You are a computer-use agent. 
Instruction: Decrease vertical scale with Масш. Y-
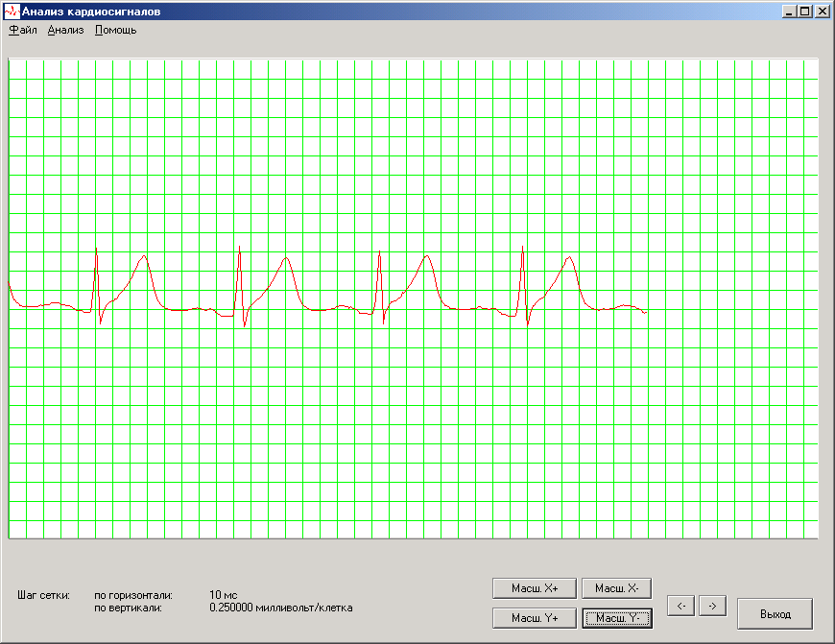617,618
